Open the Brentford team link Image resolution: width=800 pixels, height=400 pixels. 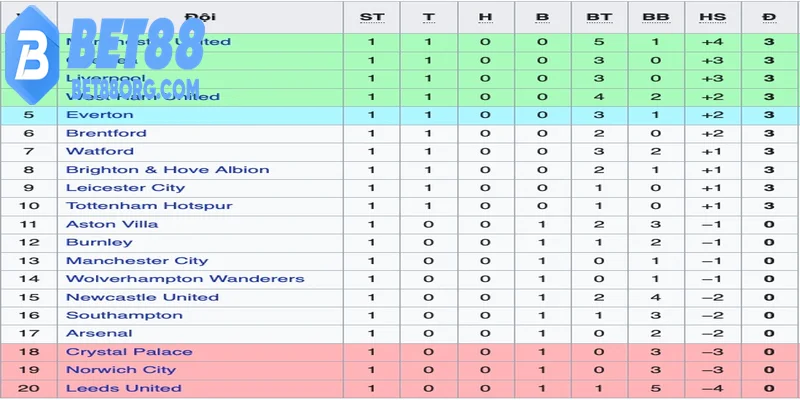click(x=106, y=133)
